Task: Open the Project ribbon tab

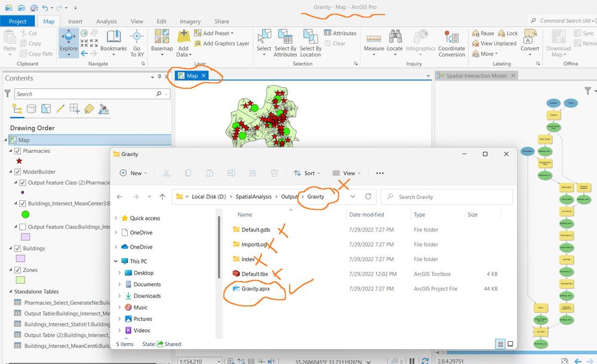Action: pyautogui.click(x=17, y=22)
